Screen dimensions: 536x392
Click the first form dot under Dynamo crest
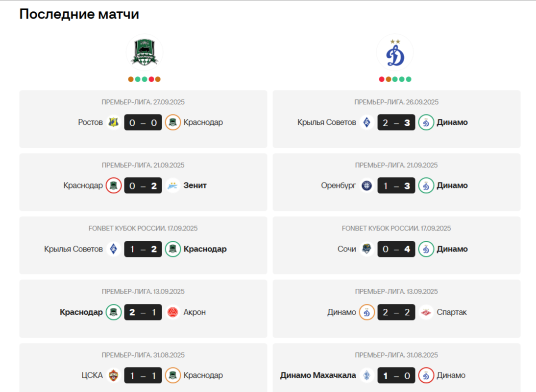pos(382,79)
